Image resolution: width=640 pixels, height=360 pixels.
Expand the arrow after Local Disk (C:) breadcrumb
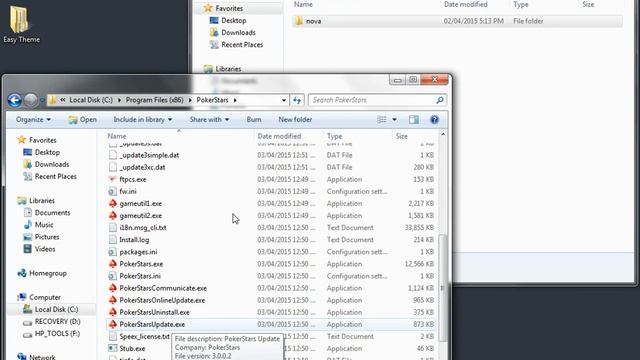point(119,100)
